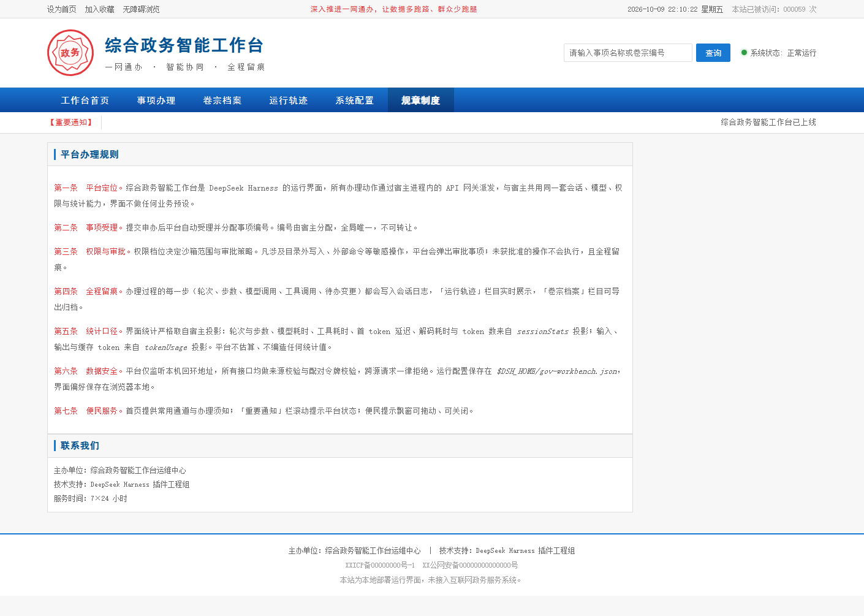The width and height of the screenshot is (864, 616).
Task: Click the 联系我们 section heading
Action: coord(80,446)
